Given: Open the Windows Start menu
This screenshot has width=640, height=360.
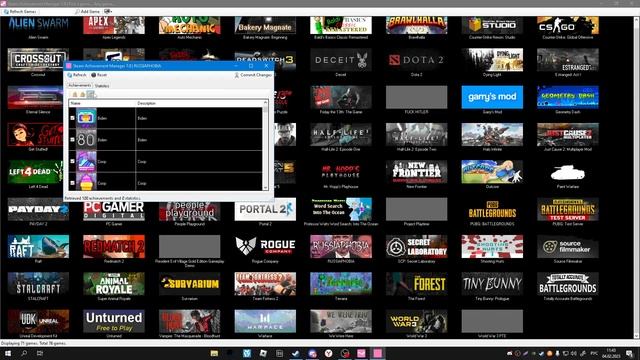Looking at the screenshot, I should pos(8,353).
